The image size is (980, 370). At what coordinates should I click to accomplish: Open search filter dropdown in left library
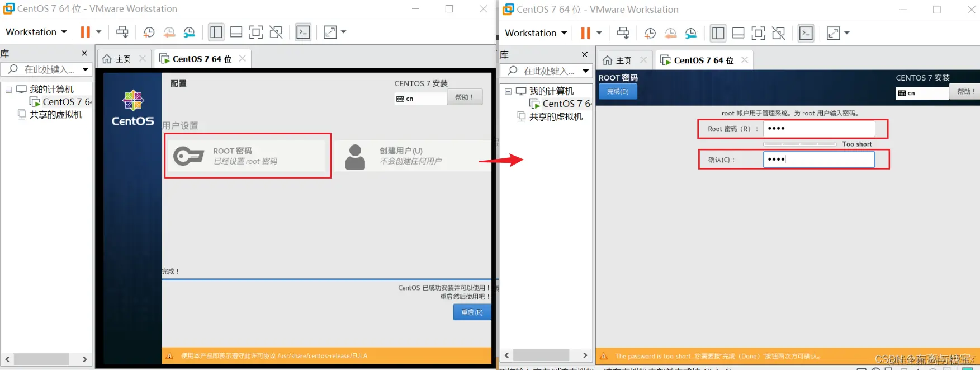(86, 69)
